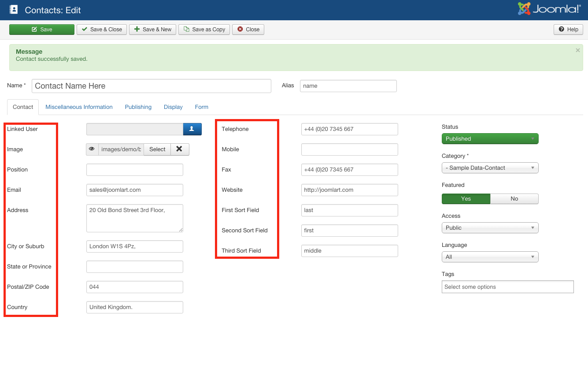Open Help from the toolbar
Viewport: 588px width, 369px height.
pos(568,30)
